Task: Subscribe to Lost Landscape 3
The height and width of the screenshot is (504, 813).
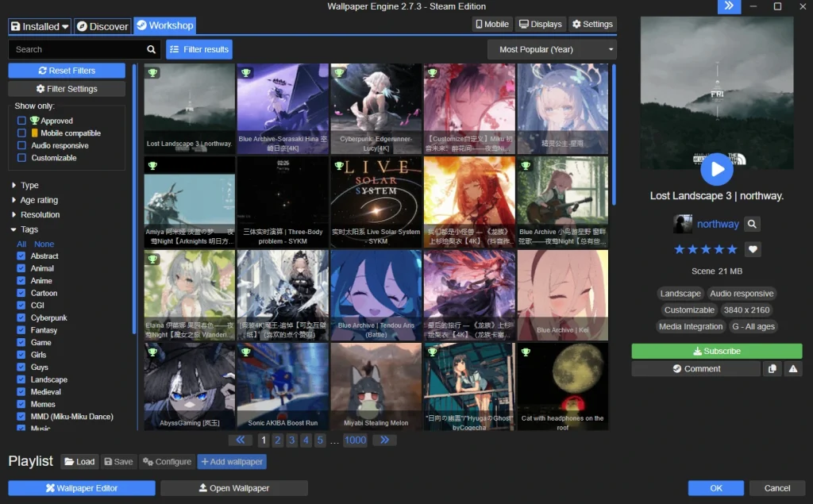Action: (x=717, y=351)
